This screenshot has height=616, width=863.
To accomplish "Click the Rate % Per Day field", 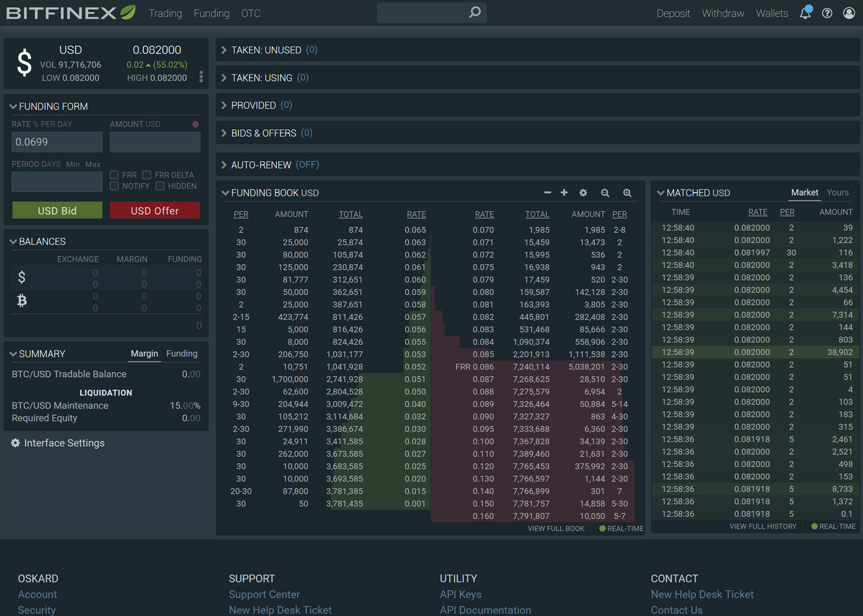I will 57,142.
